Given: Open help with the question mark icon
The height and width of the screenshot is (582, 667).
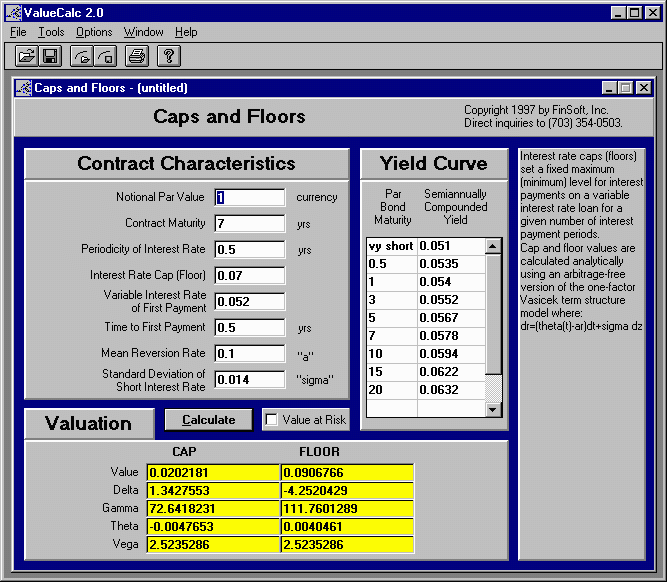Looking at the screenshot, I should coord(170,56).
